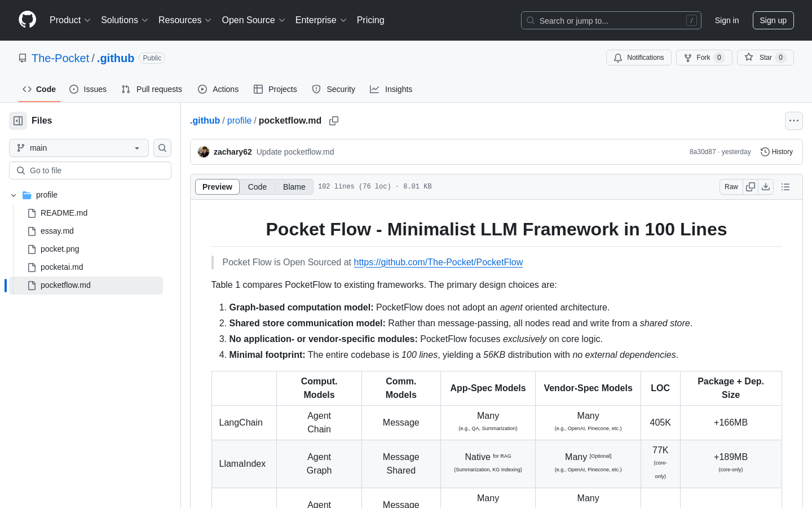Image resolution: width=812 pixels, height=508 pixels.
Task: Open the document outline icon
Action: click(785, 187)
